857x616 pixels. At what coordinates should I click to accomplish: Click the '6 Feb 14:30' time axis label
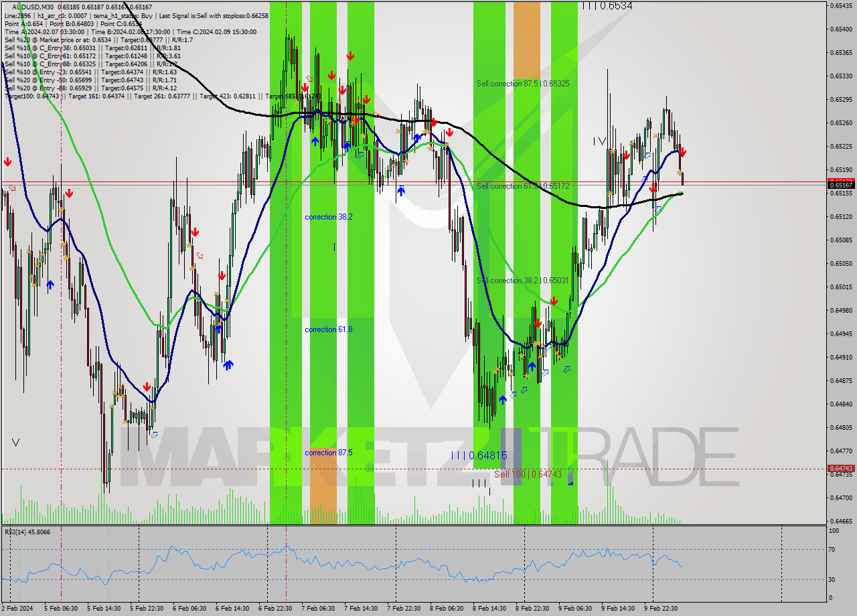(232, 608)
